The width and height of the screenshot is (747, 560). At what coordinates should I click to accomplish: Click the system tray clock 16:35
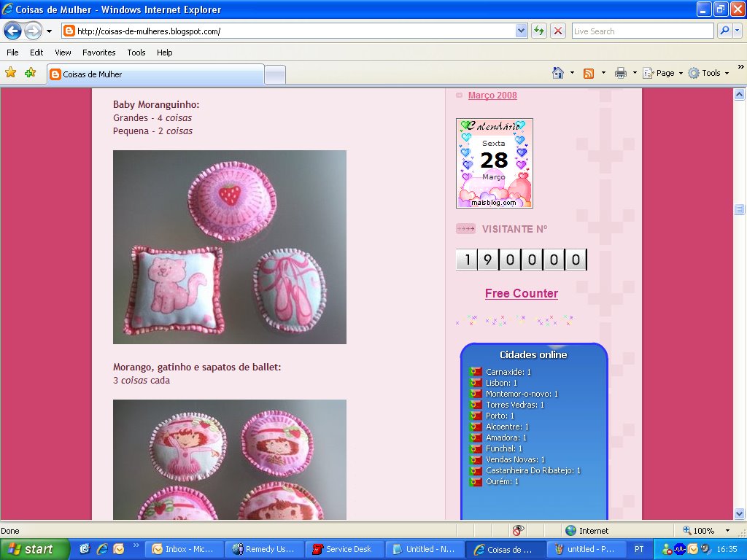click(727, 549)
